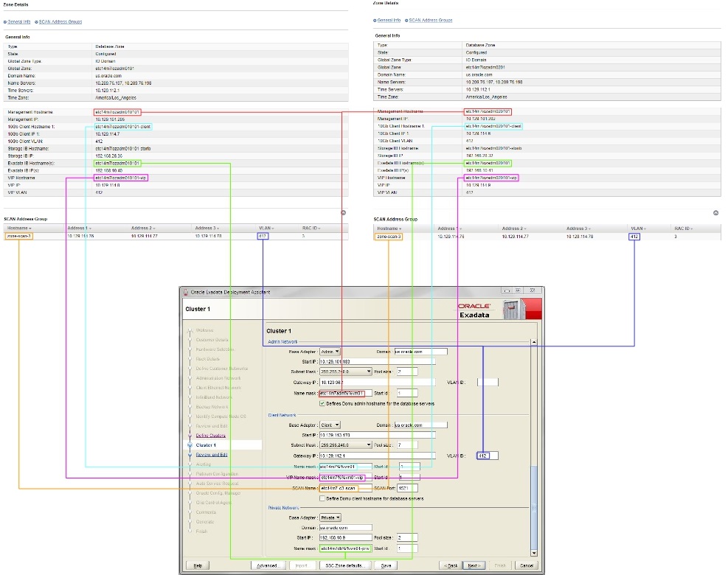The width and height of the screenshot is (728, 575).
Task: Click zone-scan-3 hostname cell in right table
Action: (389, 237)
